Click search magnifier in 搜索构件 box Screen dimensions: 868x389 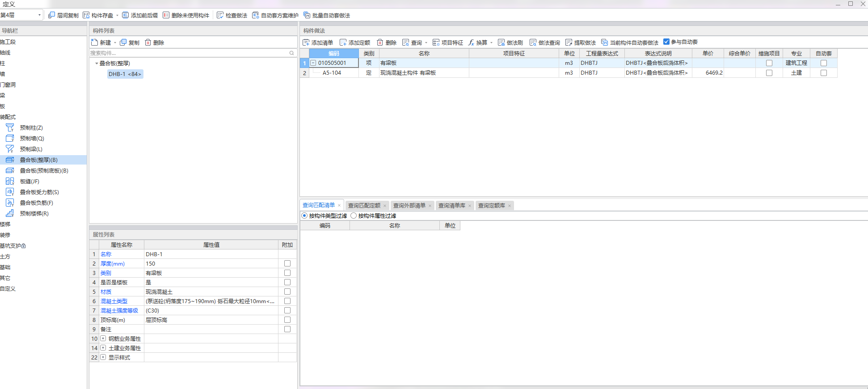pyautogui.click(x=292, y=53)
